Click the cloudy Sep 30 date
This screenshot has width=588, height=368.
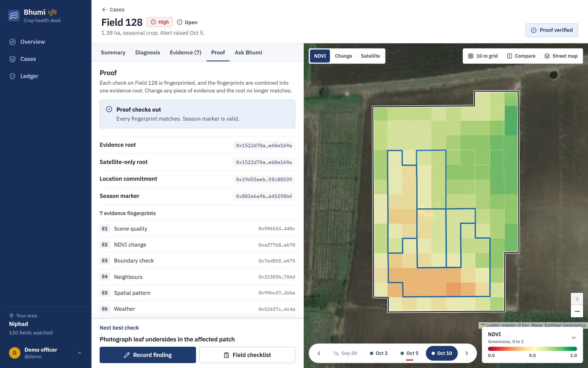click(345, 353)
